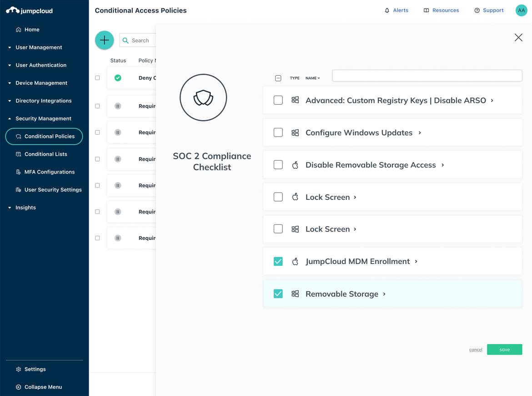Click the Conditional Access Policies page title
The width and height of the screenshot is (532, 396).
tap(141, 10)
